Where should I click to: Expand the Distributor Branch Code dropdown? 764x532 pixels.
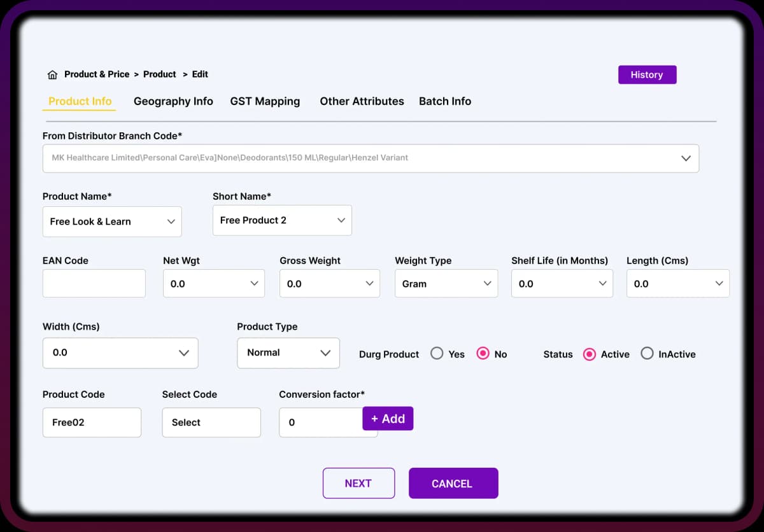coord(686,158)
